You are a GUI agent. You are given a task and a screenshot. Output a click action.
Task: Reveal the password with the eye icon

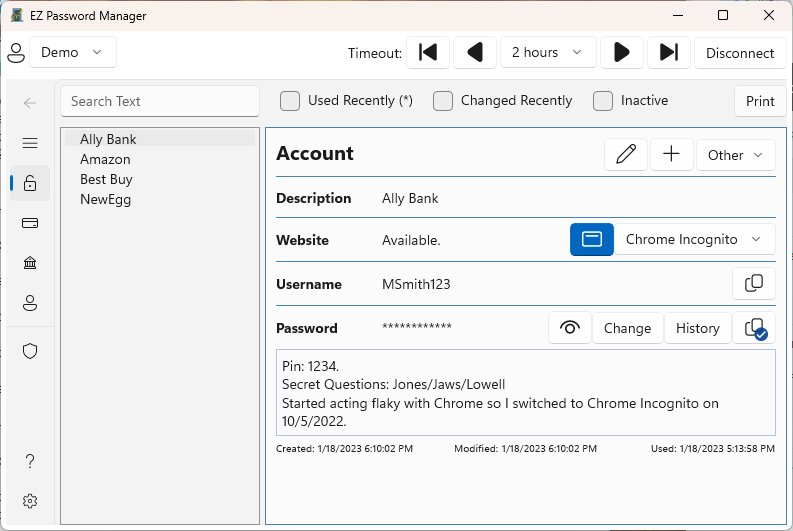pos(570,328)
